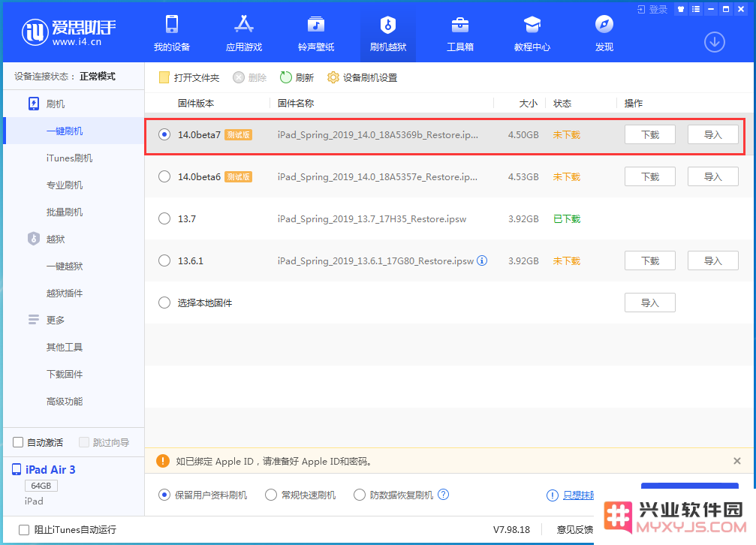The image size is (756, 545).
Task: Click the V7.98.18 version text
Action: click(511, 529)
